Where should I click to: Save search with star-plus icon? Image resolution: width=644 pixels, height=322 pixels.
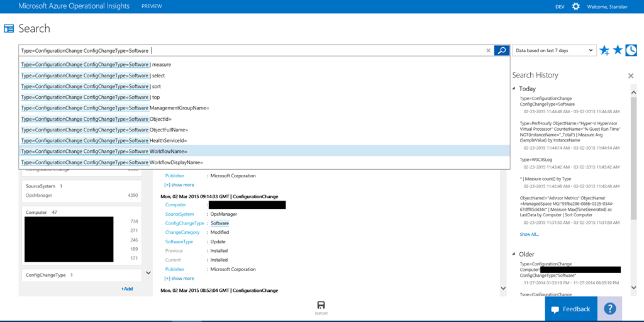pyautogui.click(x=604, y=50)
